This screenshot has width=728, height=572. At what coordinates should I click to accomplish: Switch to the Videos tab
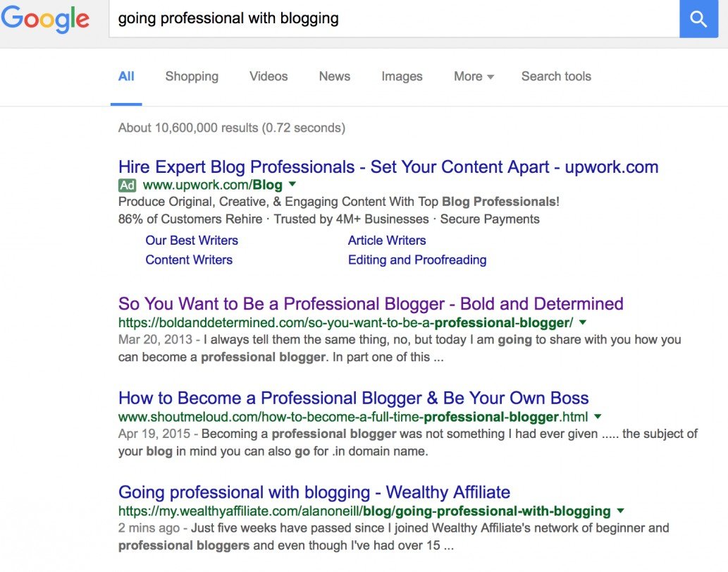pos(269,76)
